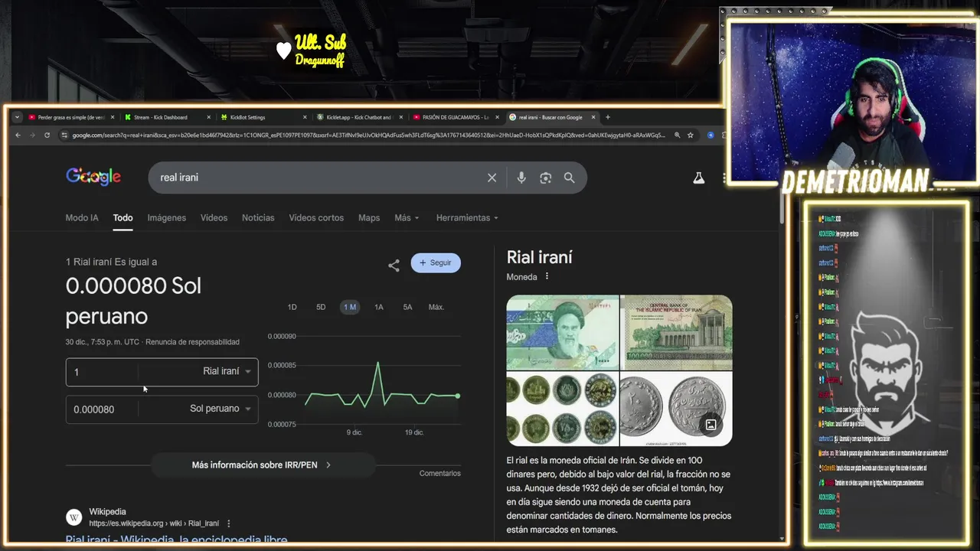Open the Videos cortos search tab

tap(316, 218)
